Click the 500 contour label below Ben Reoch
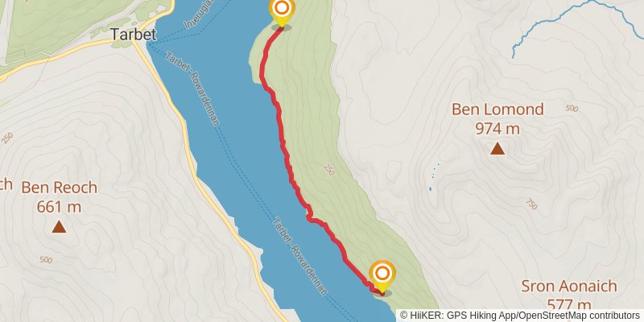Viewport: 644px width, 322px height. 46,259
